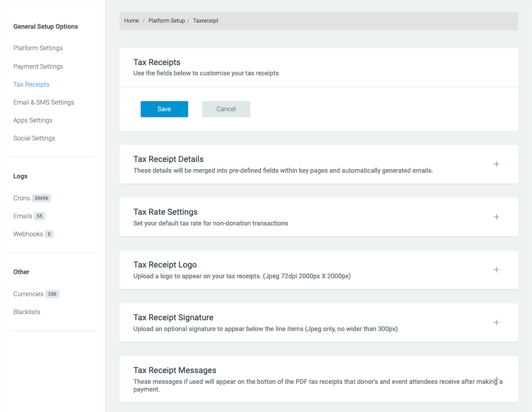Go to Home breadcrumb
Viewport: 532px width, 412px height.
131,20
